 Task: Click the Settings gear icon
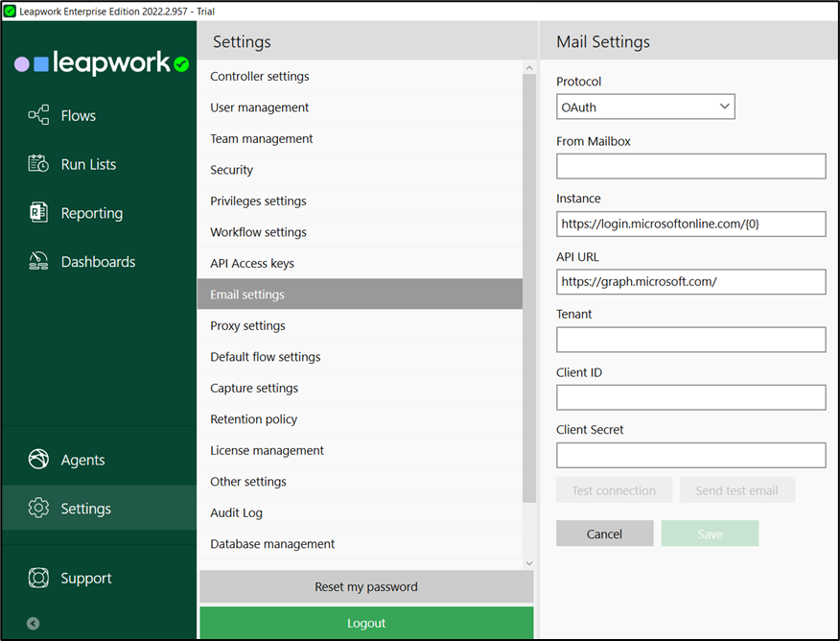(x=37, y=508)
